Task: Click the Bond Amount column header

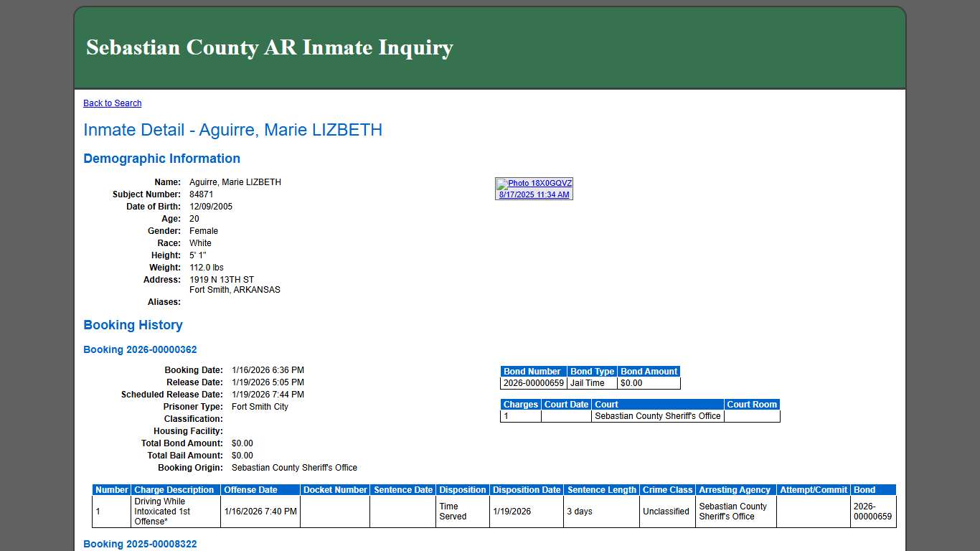Action: click(x=648, y=371)
